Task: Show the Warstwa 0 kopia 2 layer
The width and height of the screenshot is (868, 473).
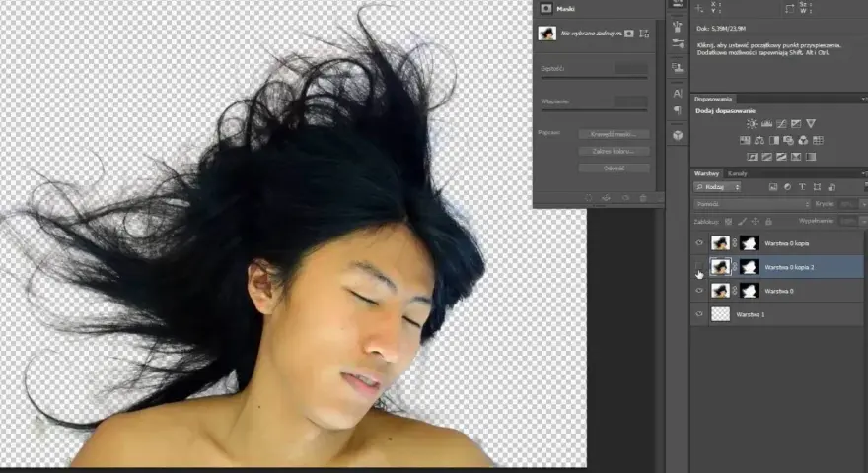Action: (x=699, y=267)
